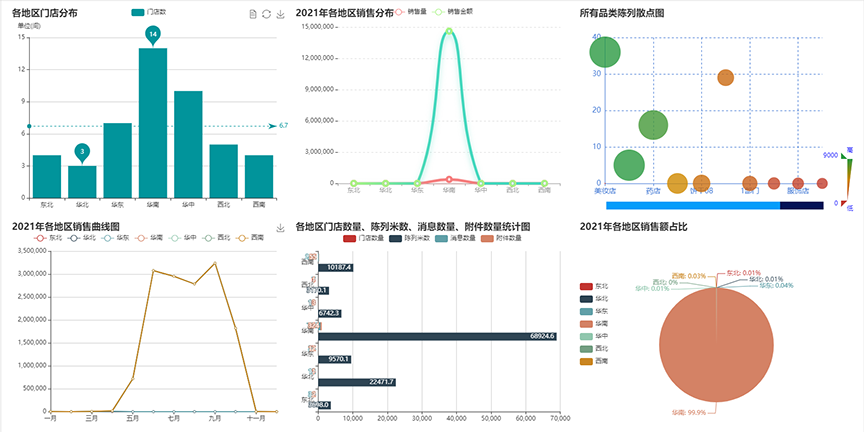Click restore icon on store distribution chart
This screenshot has height=432, width=864.
click(266, 13)
